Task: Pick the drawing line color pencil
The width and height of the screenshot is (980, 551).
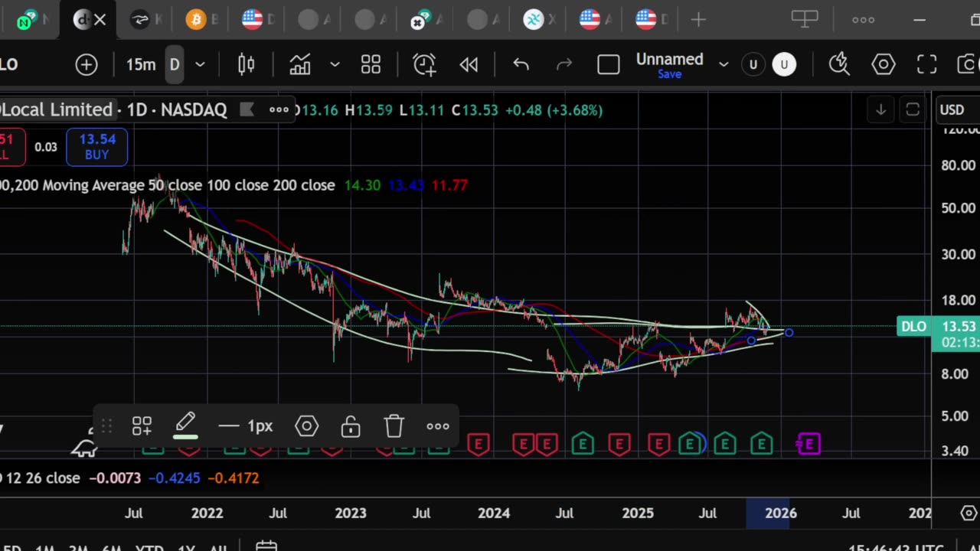Action: click(185, 426)
